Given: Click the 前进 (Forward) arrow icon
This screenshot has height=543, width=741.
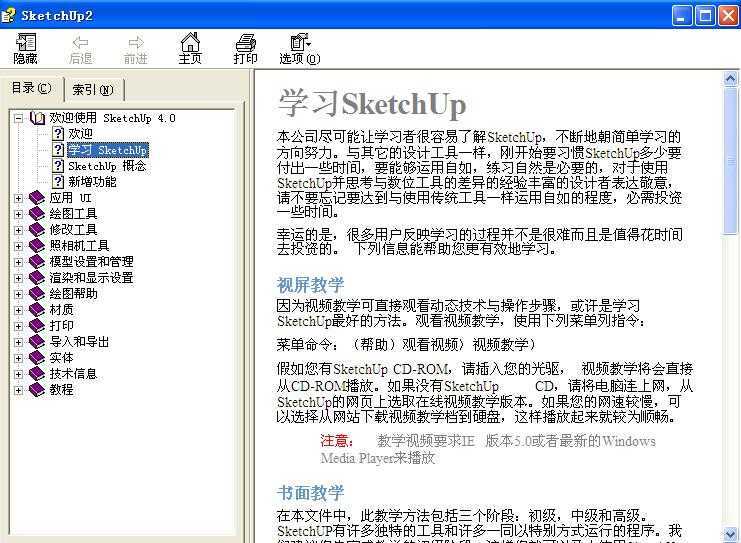Looking at the screenshot, I should [136, 43].
